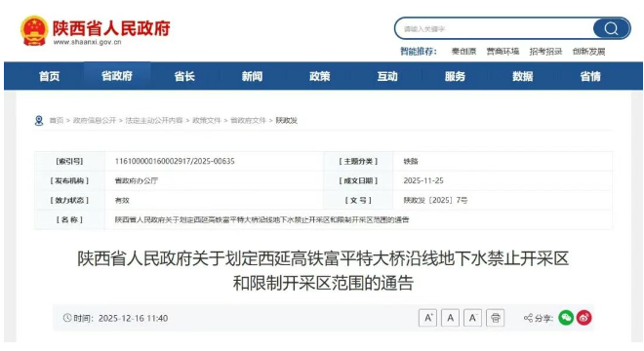Open the 新闻 navigation tab
The width and height of the screenshot is (644, 351).
coord(252,76)
